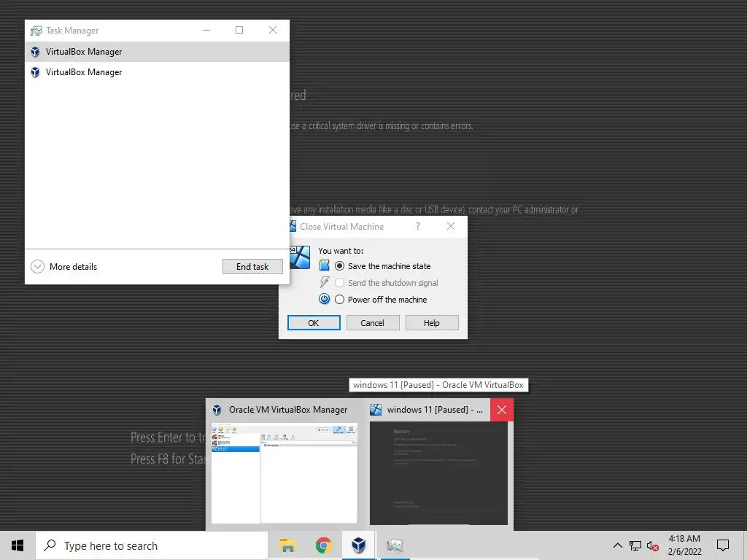Click the windows 11 [Paused] preview title
The image size is (747, 560).
click(435, 410)
